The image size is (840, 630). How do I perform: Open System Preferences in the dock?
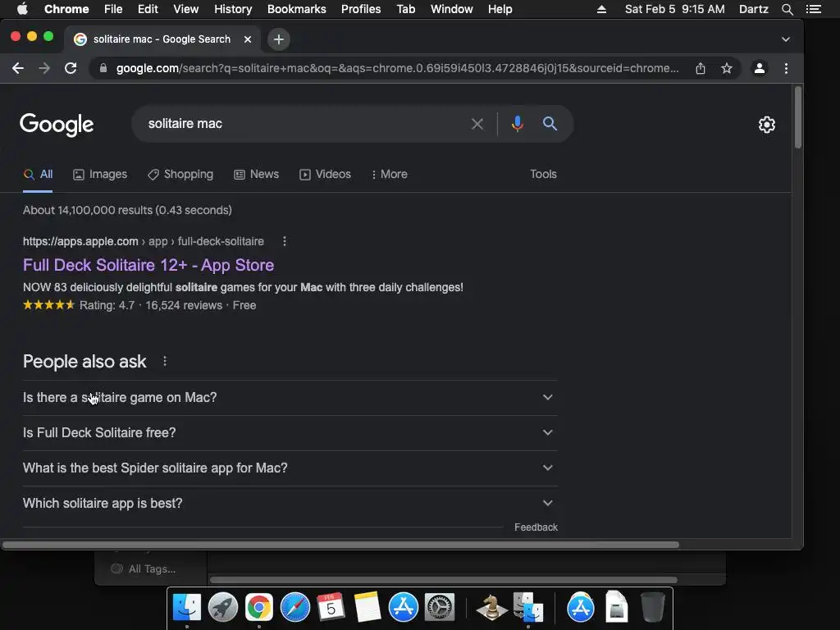(440, 608)
